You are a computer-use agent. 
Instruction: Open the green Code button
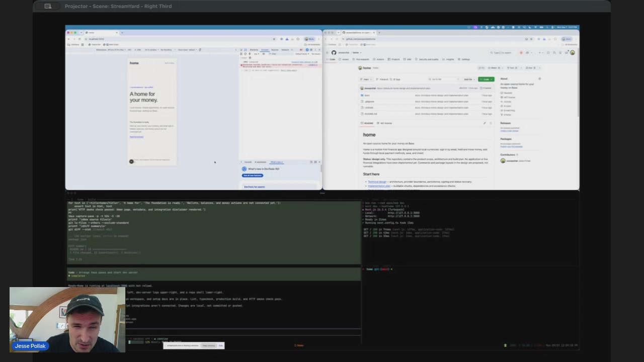point(486,79)
